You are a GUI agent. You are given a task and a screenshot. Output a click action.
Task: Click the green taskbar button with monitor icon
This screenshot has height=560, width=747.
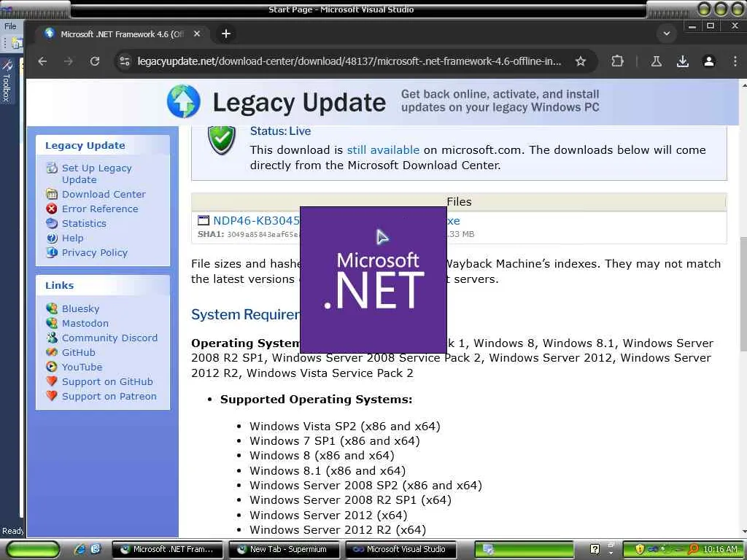coord(524,550)
